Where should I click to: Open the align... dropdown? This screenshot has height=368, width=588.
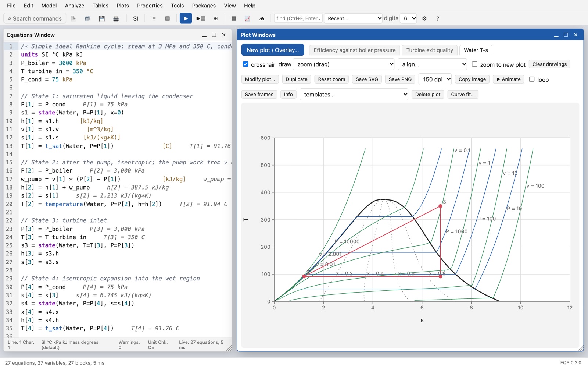(433, 64)
